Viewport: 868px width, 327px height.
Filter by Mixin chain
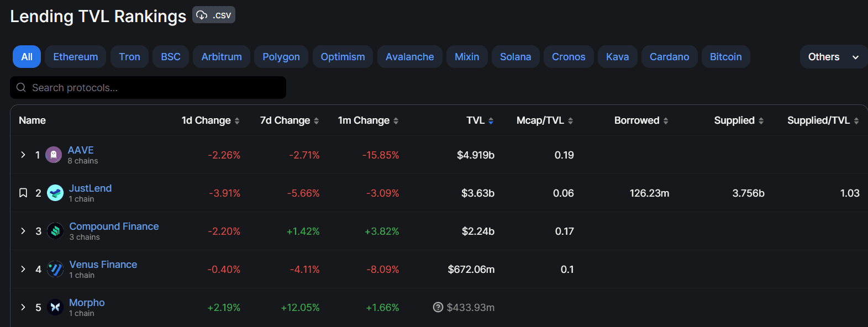(467, 57)
